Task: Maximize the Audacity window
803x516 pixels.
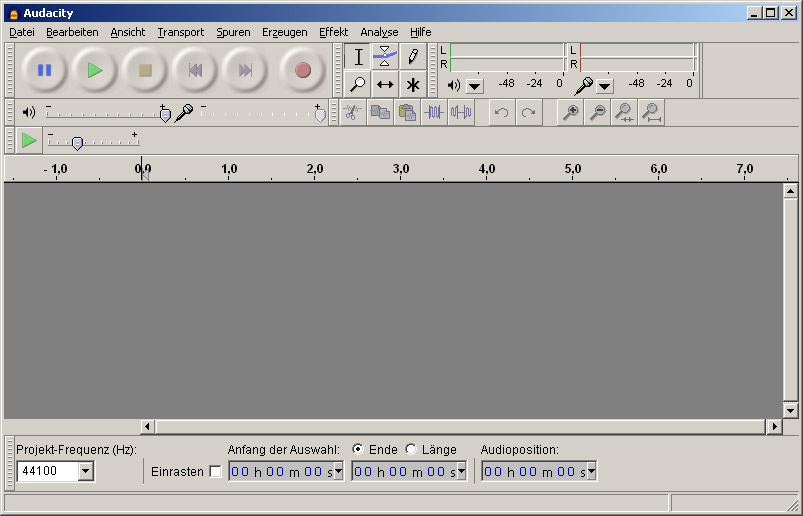Action: [x=771, y=13]
